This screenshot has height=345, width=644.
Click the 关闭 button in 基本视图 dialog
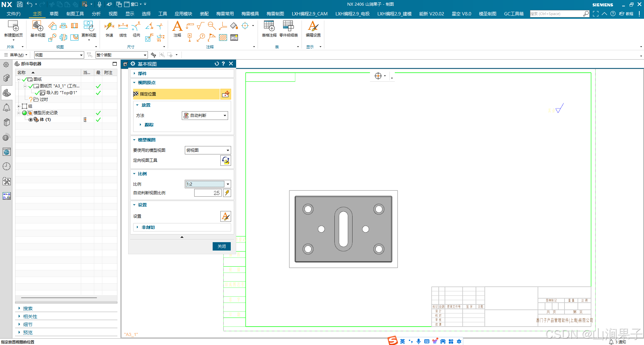click(x=222, y=246)
